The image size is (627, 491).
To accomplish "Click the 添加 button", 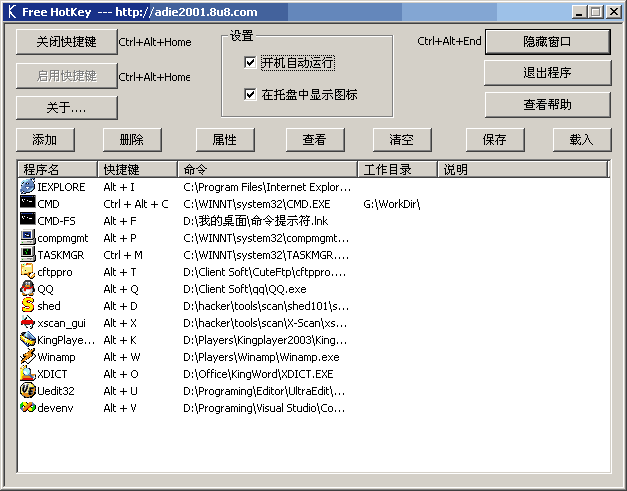I will point(45,140).
